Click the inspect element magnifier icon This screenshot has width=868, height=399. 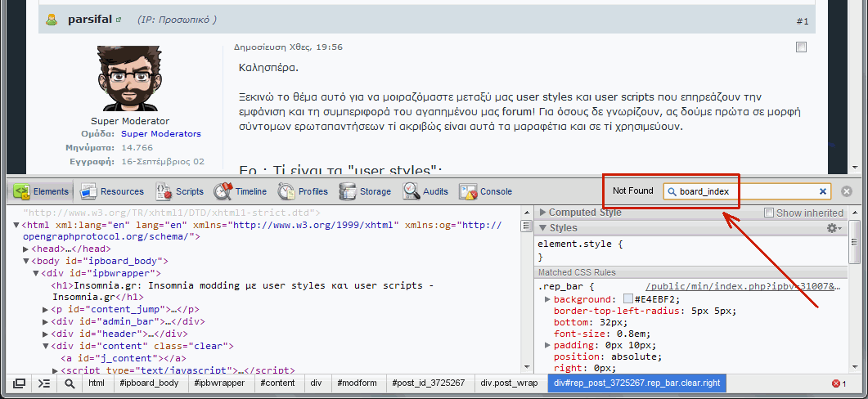[70, 383]
